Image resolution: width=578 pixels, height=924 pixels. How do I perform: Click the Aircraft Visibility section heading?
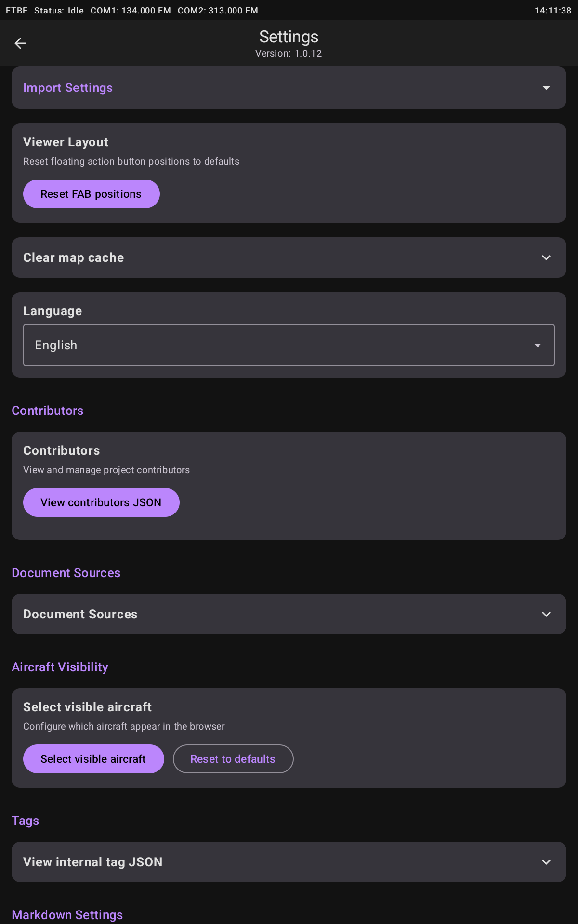coord(60,667)
